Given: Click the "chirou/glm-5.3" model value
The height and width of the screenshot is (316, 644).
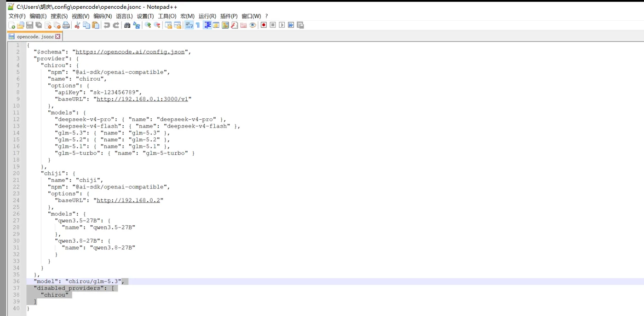Looking at the screenshot, I should 93,281.
